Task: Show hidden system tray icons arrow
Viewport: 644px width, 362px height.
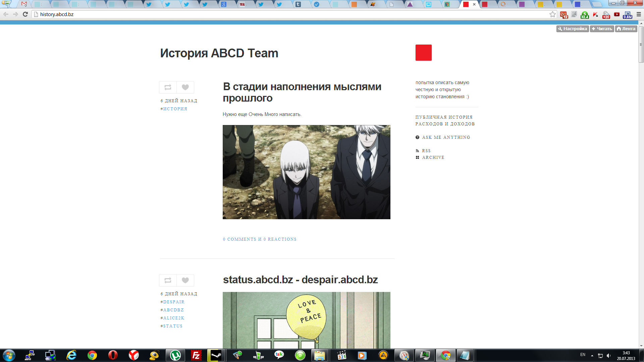Action: coord(592,355)
